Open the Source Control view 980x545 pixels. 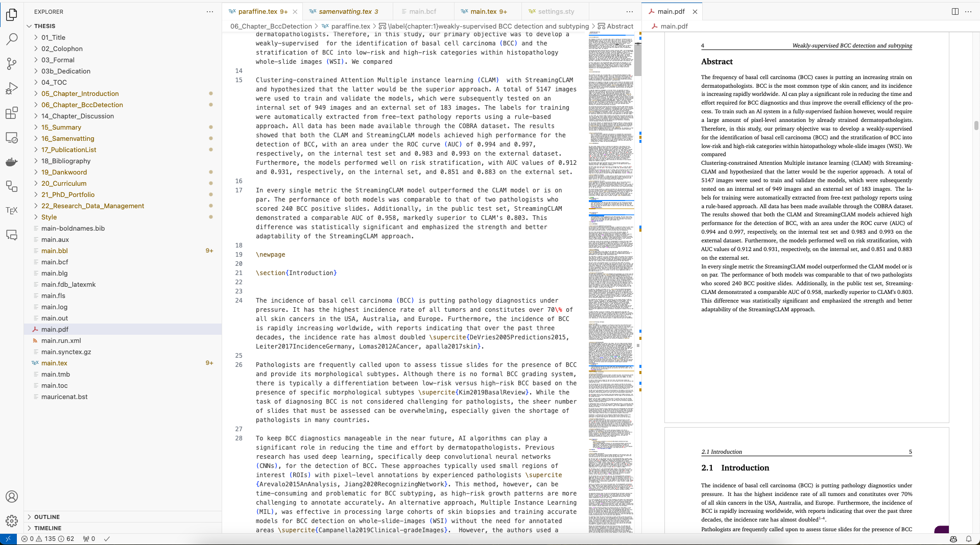(x=12, y=63)
